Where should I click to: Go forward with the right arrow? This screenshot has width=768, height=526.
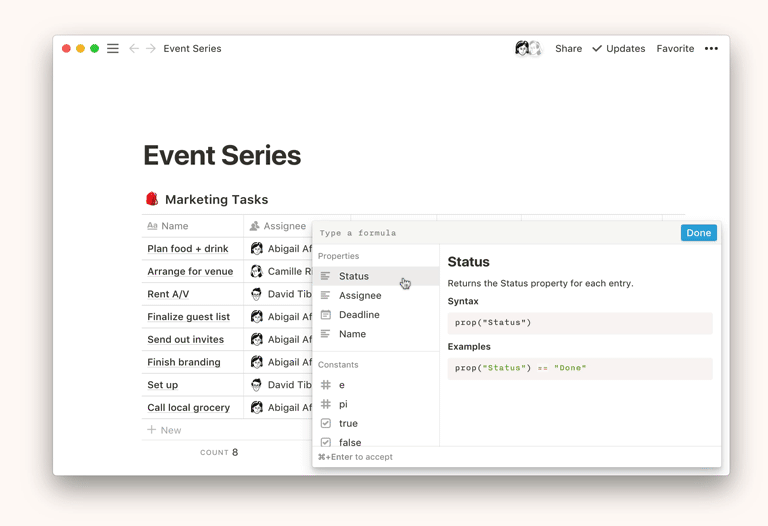click(x=151, y=48)
